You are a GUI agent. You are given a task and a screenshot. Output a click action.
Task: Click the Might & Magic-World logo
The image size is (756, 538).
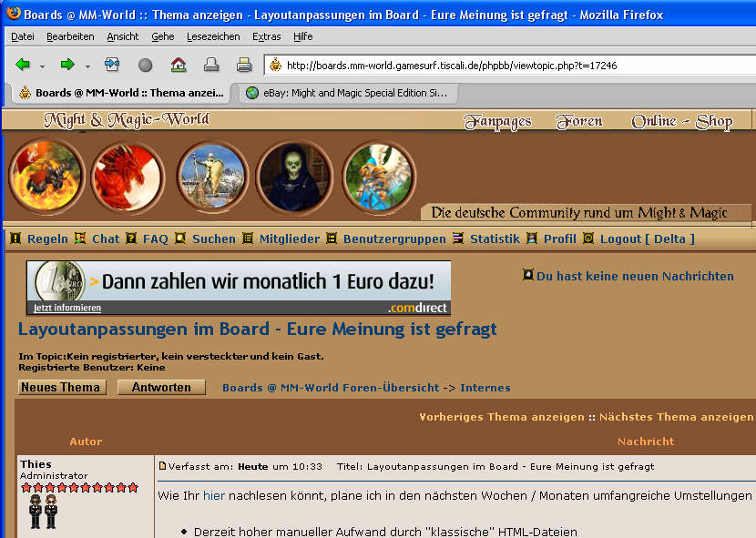click(127, 120)
